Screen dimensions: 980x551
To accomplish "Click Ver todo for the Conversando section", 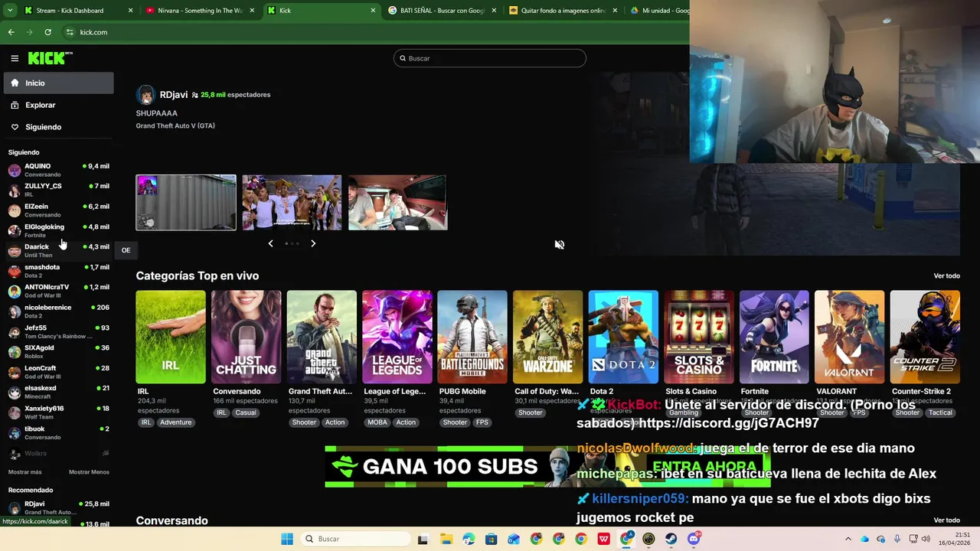I will [946, 520].
